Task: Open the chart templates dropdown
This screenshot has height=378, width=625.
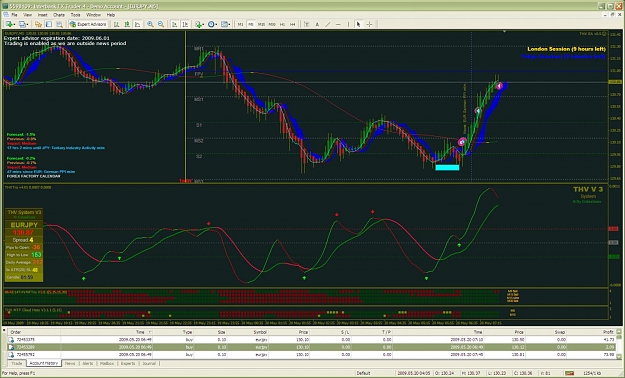Action: [x=226, y=24]
